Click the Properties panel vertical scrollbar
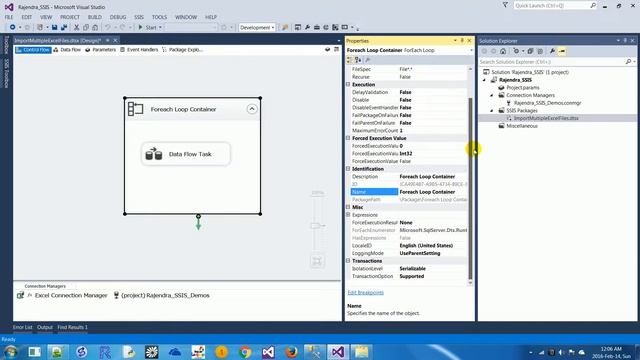This screenshot has height=360, width=640. tap(470, 188)
